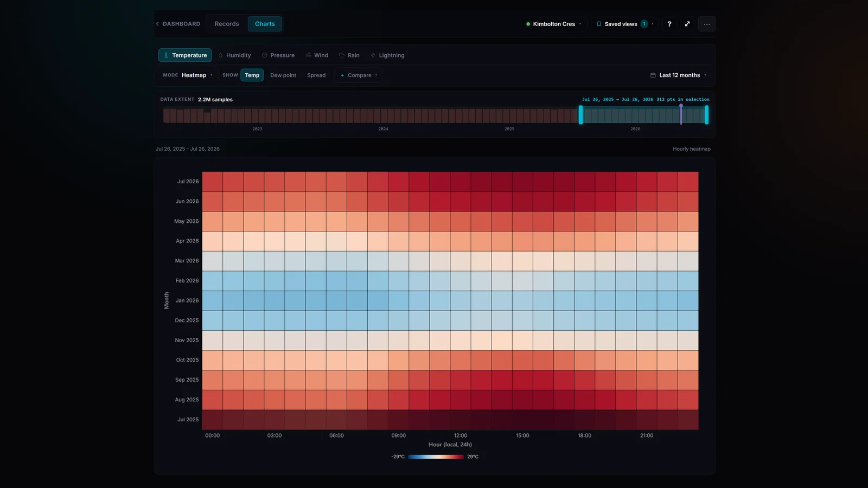This screenshot has width=868, height=488.
Task: Open the Pressure metric tab
Action: 278,55
